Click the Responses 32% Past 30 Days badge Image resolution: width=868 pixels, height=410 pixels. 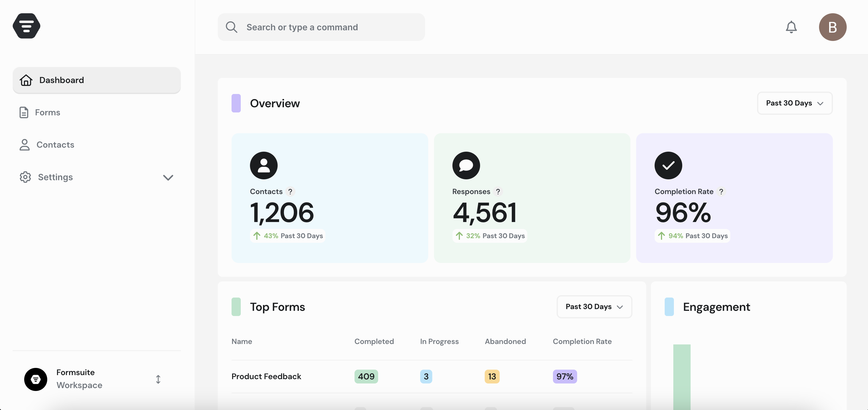490,236
